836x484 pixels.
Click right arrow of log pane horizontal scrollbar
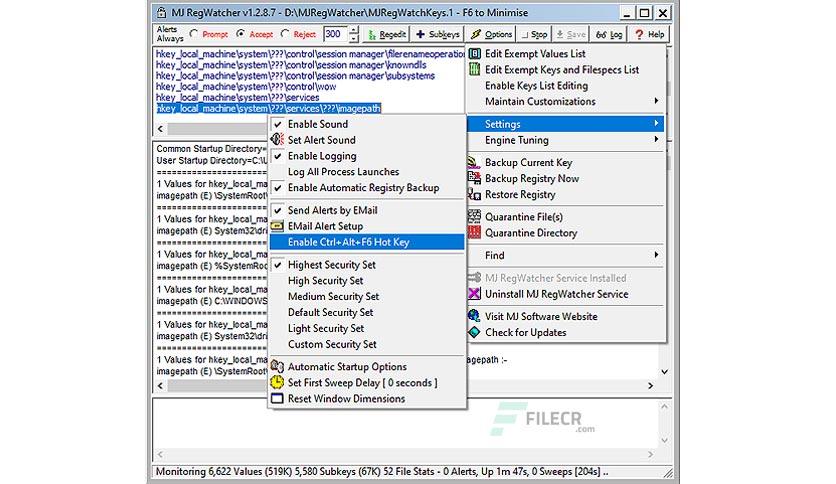(x=650, y=385)
